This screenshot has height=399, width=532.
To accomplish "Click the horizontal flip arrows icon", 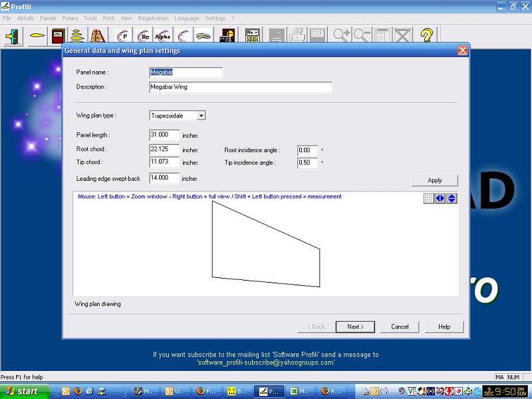I will (440, 198).
